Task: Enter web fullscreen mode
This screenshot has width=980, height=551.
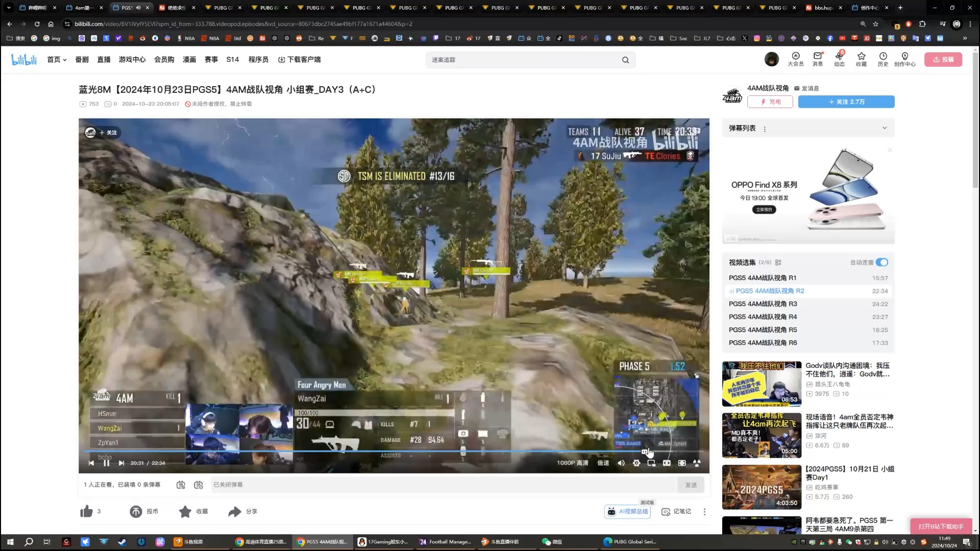Action: click(x=682, y=463)
